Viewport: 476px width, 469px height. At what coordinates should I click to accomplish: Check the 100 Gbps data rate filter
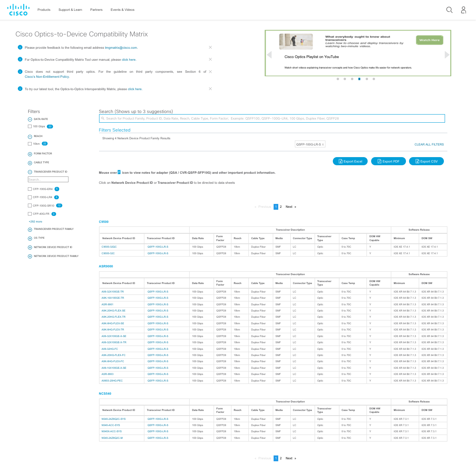[x=30, y=127]
